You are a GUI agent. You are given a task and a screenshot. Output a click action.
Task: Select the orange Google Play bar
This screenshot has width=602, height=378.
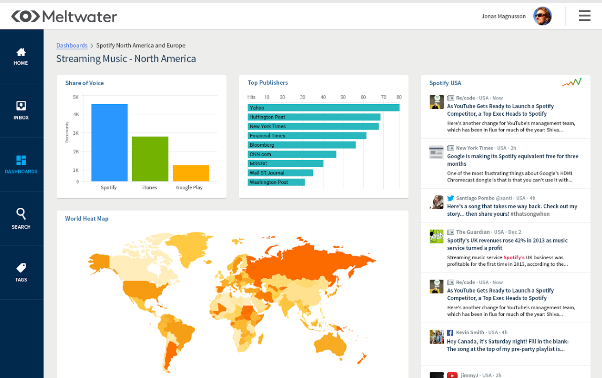(191, 173)
